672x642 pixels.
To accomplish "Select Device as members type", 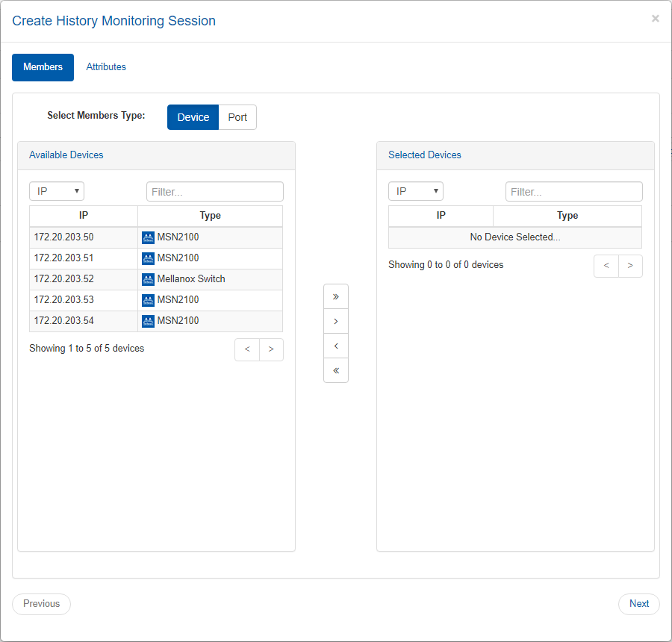I will tap(193, 117).
